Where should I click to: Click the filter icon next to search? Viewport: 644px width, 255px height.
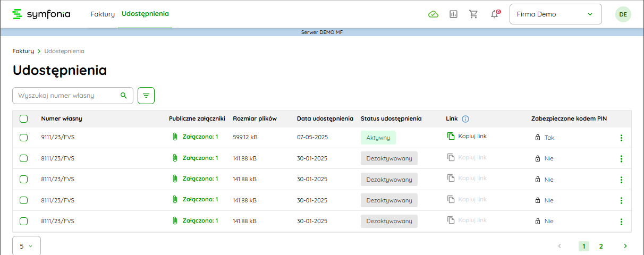[x=146, y=96]
